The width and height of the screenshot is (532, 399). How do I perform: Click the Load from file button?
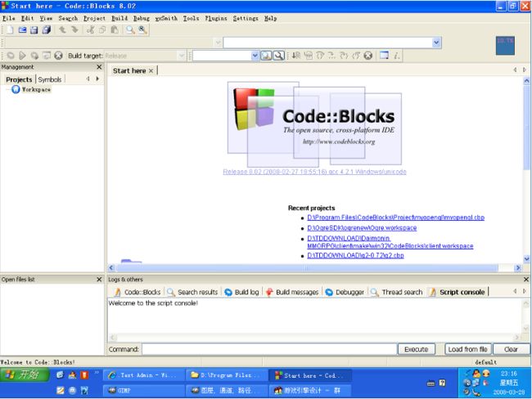pos(467,349)
